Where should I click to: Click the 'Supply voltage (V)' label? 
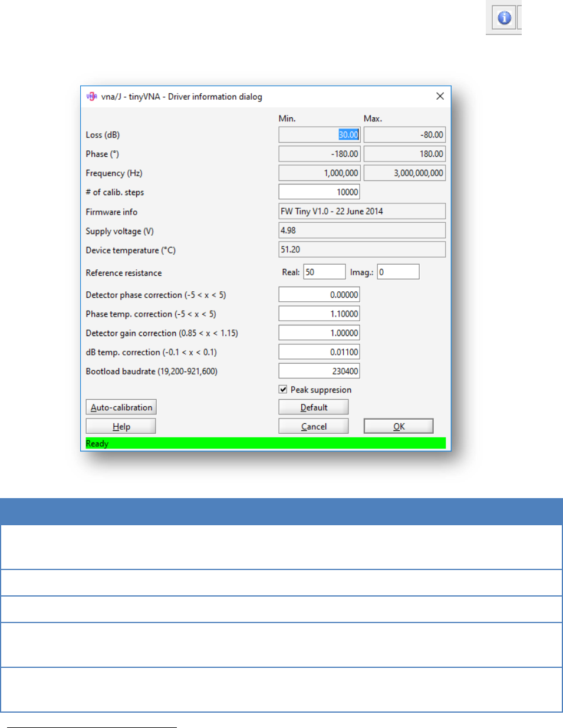point(120,231)
